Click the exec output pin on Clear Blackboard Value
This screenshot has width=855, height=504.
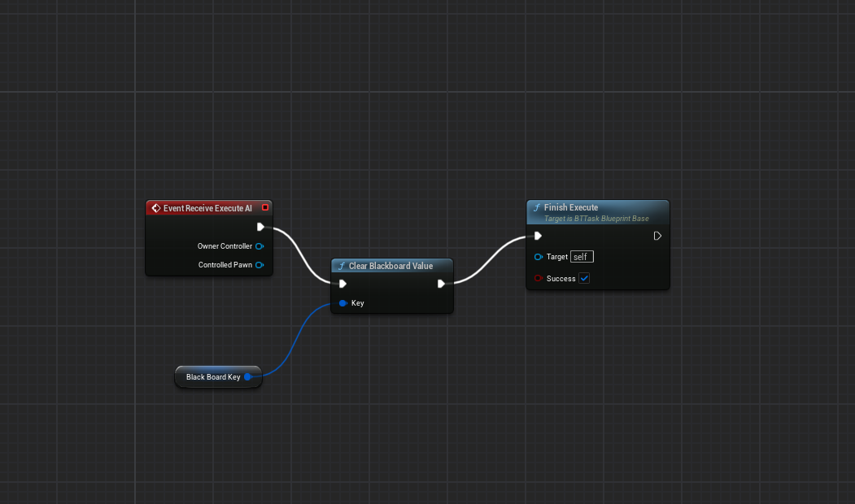point(441,284)
